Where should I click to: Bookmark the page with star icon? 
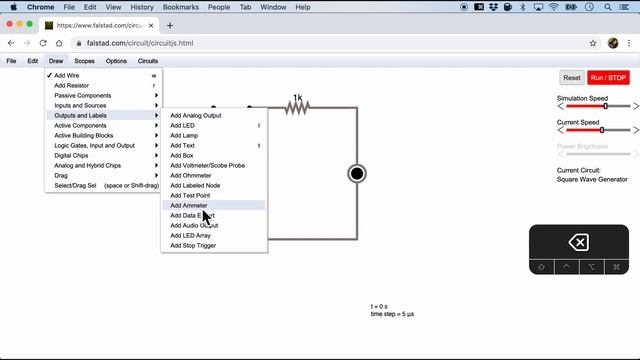pos(593,43)
